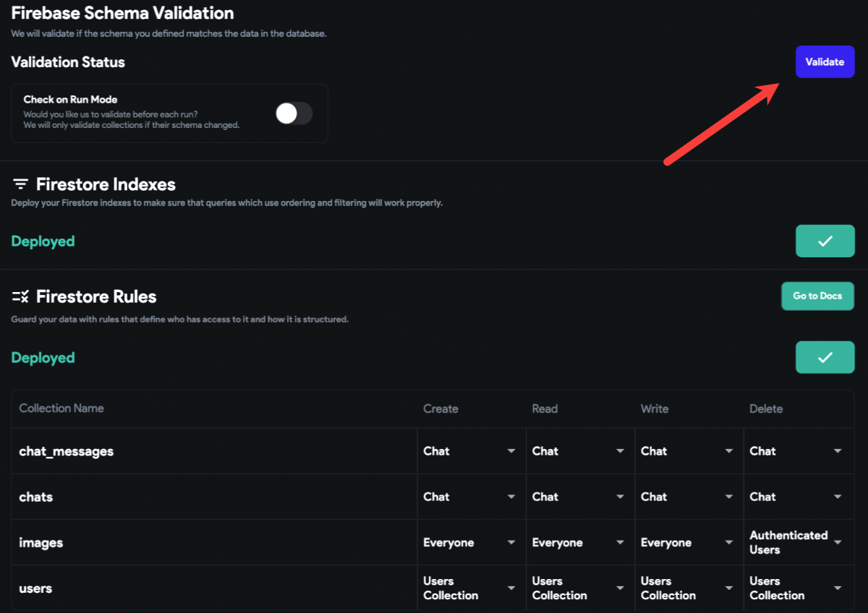This screenshot has width=868, height=613.
Task: Select the users collection name cell
Action: point(214,588)
